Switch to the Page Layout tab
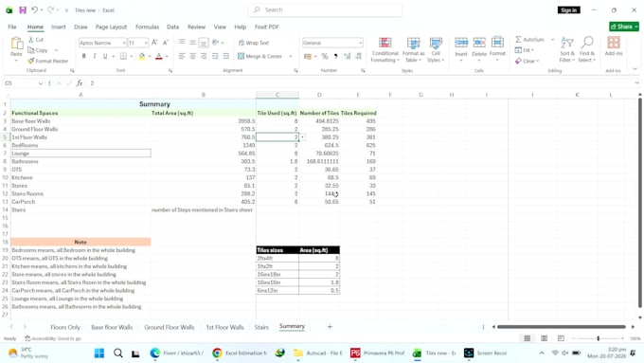Screen dimensions: 644x363 click(x=111, y=27)
